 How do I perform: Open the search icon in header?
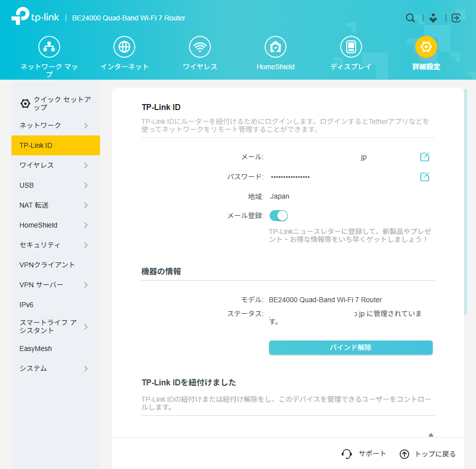click(410, 18)
